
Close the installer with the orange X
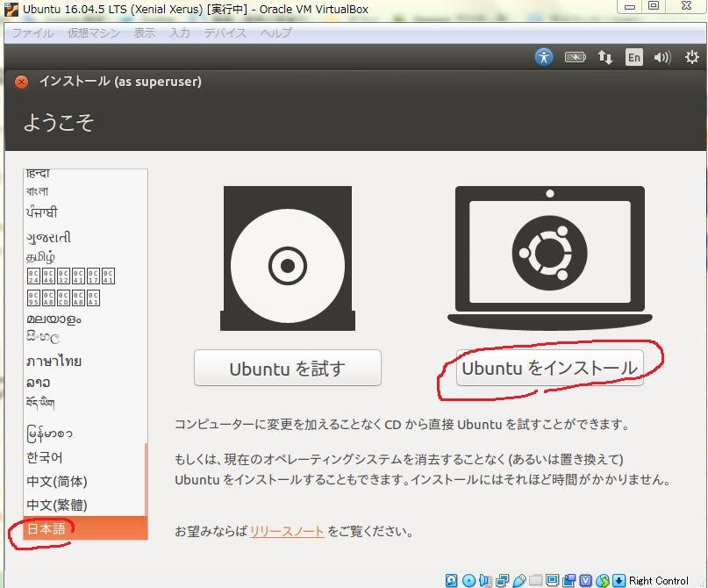point(21,82)
